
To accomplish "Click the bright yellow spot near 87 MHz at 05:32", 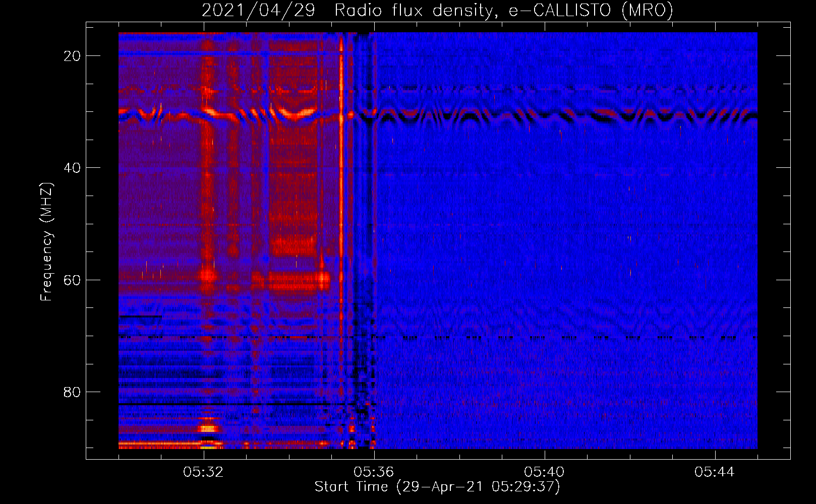I will click(207, 429).
